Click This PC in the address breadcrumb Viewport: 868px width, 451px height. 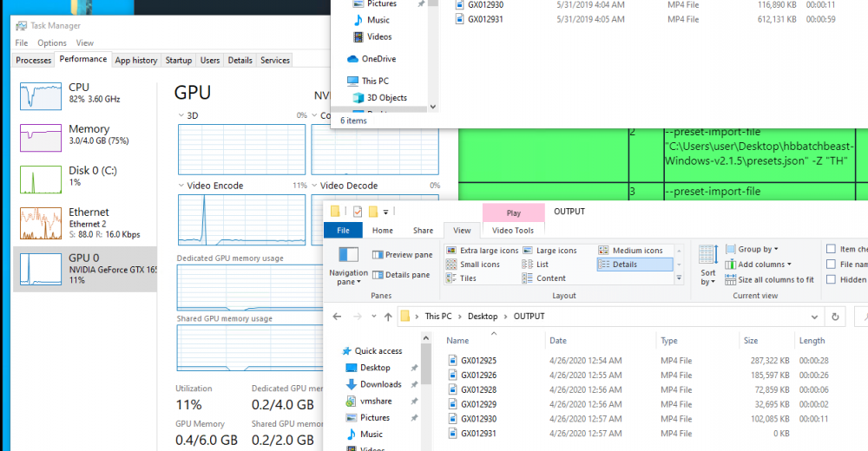[437, 317]
